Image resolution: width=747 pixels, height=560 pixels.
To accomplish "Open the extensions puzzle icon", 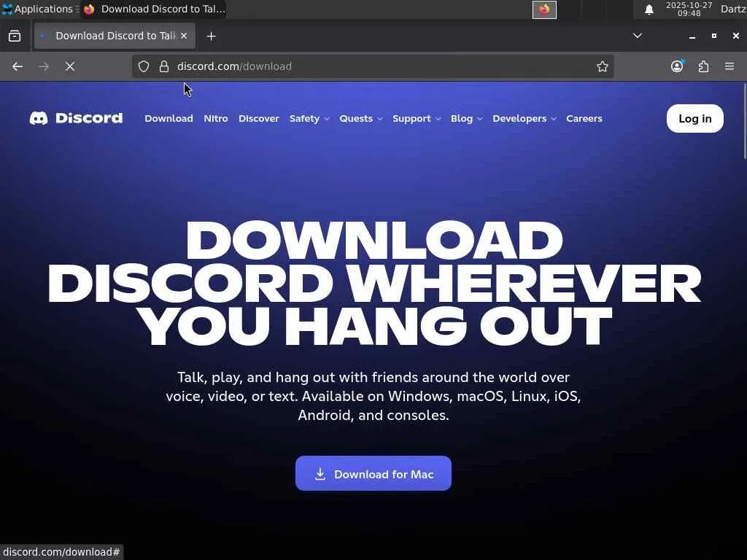I will [x=704, y=66].
